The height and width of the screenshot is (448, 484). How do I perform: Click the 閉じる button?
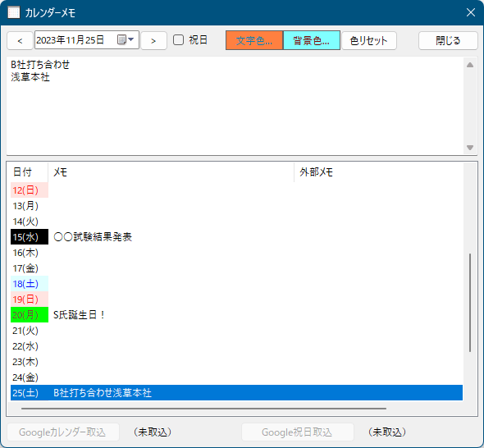point(448,40)
